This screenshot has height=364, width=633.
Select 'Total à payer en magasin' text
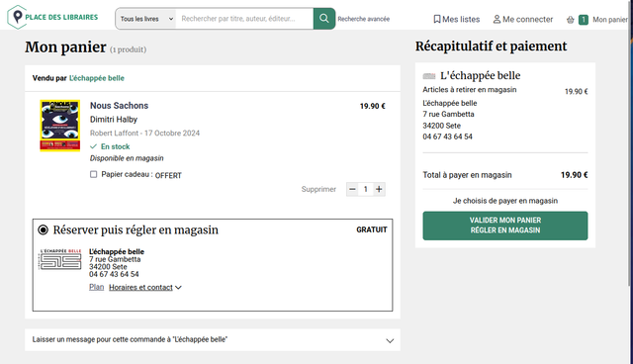coord(467,175)
